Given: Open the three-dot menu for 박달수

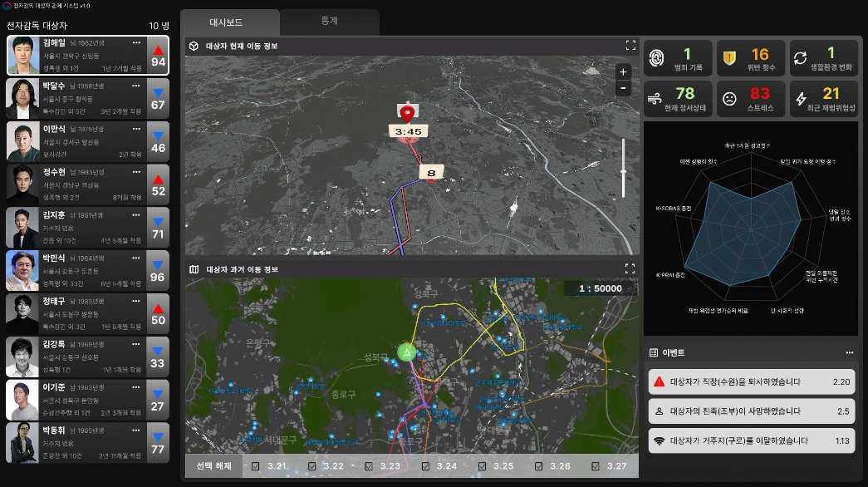Looking at the screenshot, I should point(136,85).
